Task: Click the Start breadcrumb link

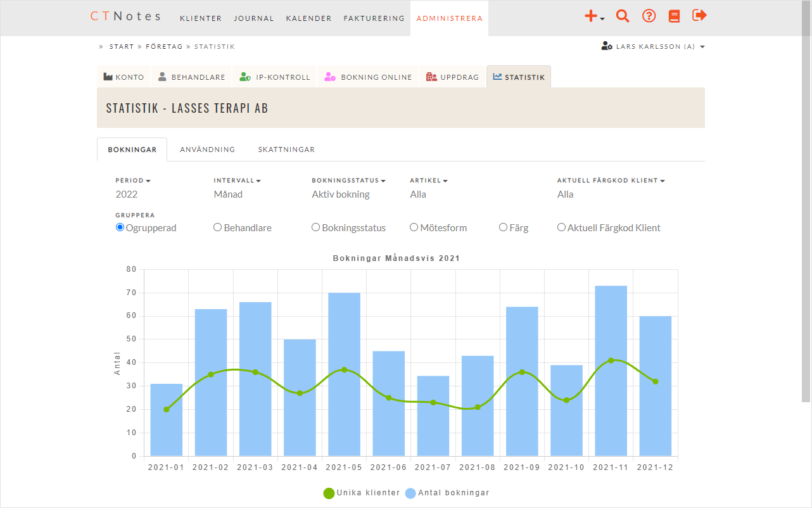Action: [122, 46]
